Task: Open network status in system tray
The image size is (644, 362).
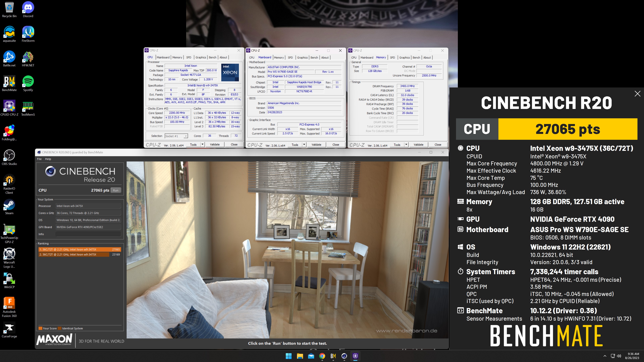Action: click(612, 356)
